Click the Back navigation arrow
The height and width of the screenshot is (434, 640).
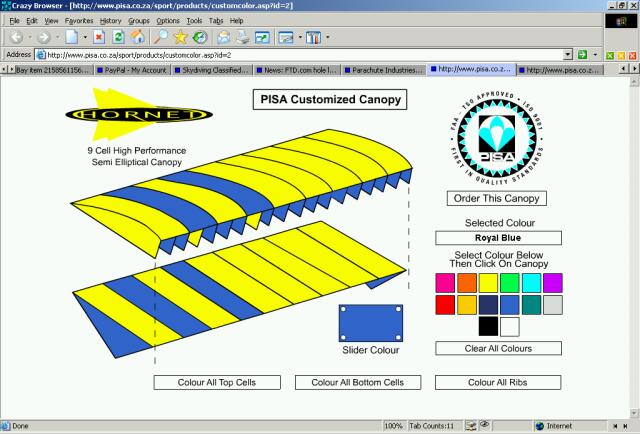tap(16, 37)
